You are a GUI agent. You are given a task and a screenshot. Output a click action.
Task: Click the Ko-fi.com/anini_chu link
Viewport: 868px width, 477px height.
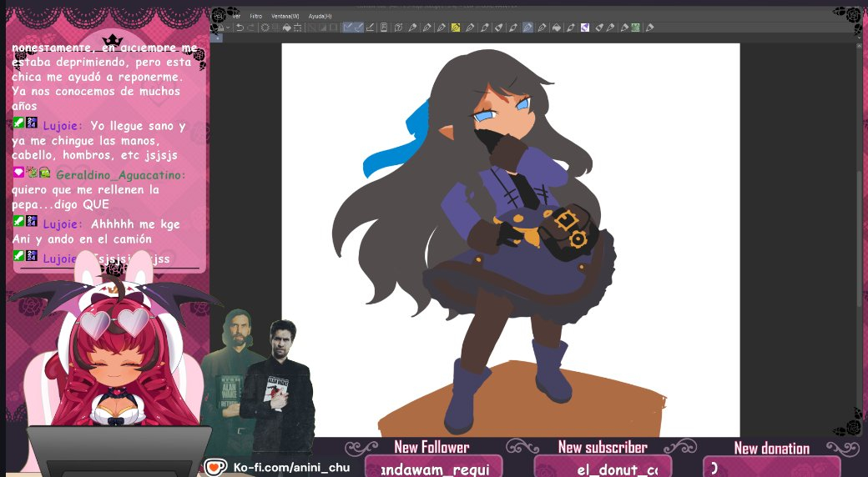click(x=291, y=467)
